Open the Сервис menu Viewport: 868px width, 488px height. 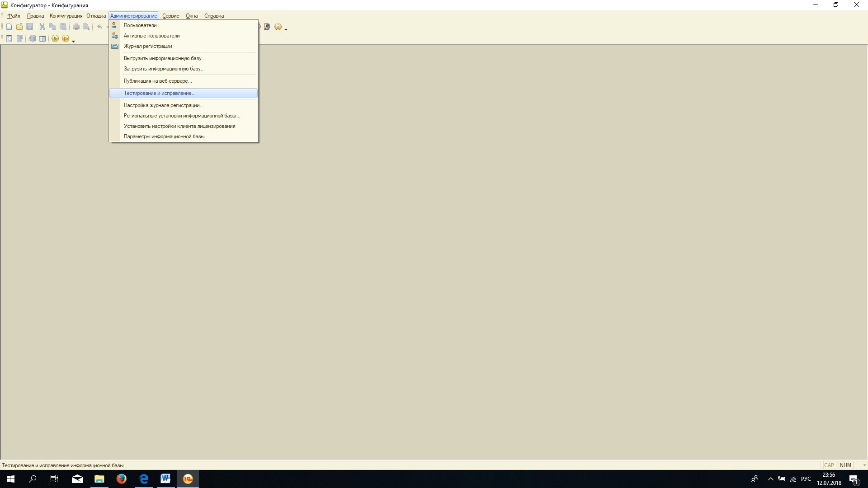pyautogui.click(x=171, y=16)
